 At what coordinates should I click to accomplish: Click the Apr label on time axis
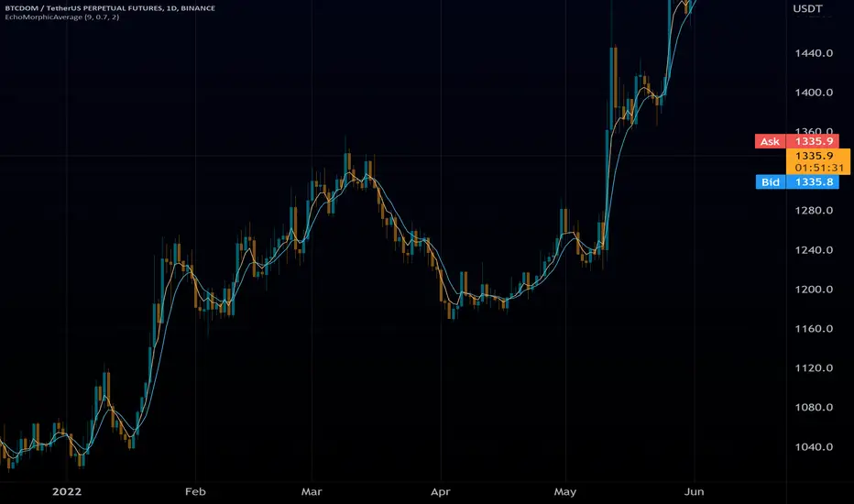coord(441,491)
